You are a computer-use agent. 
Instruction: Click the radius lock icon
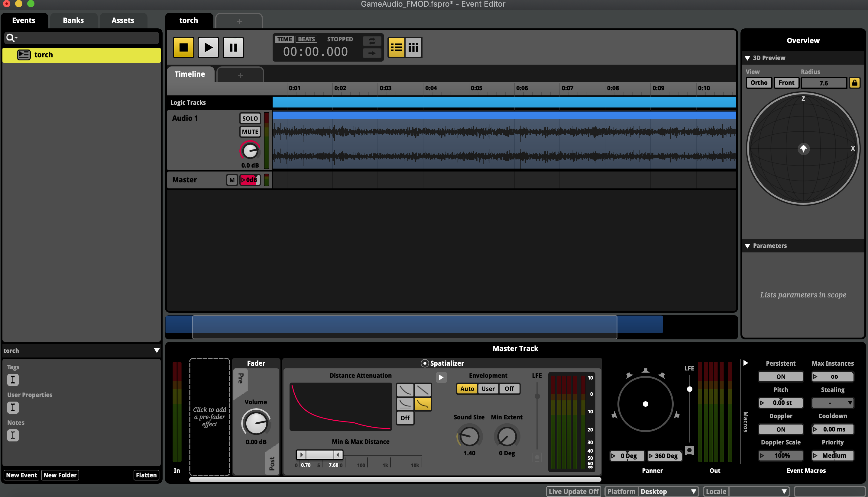pyautogui.click(x=854, y=83)
